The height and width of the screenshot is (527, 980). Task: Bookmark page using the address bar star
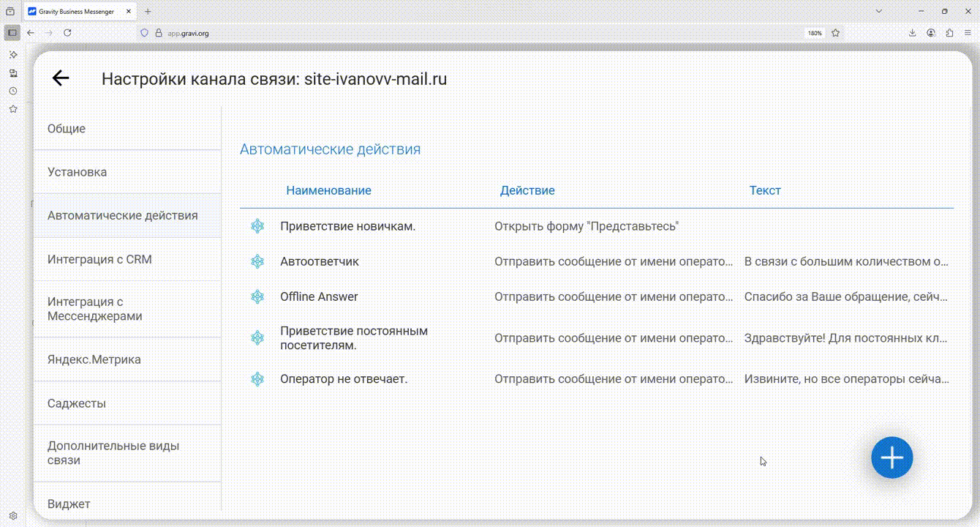point(835,33)
